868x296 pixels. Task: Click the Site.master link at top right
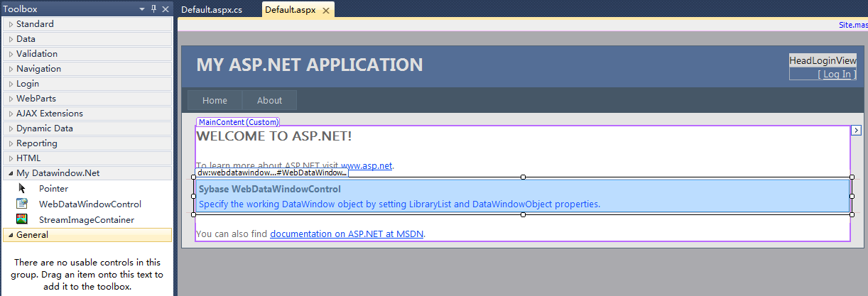tap(853, 24)
